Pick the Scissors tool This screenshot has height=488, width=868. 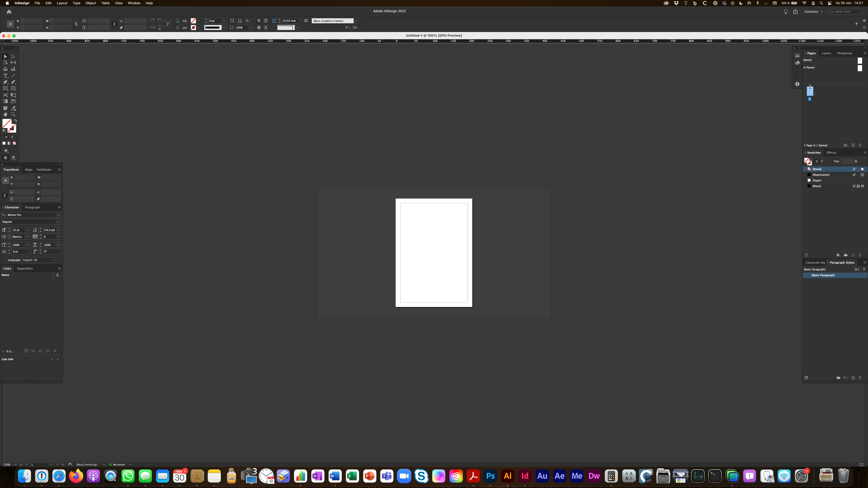[x=5, y=95]
